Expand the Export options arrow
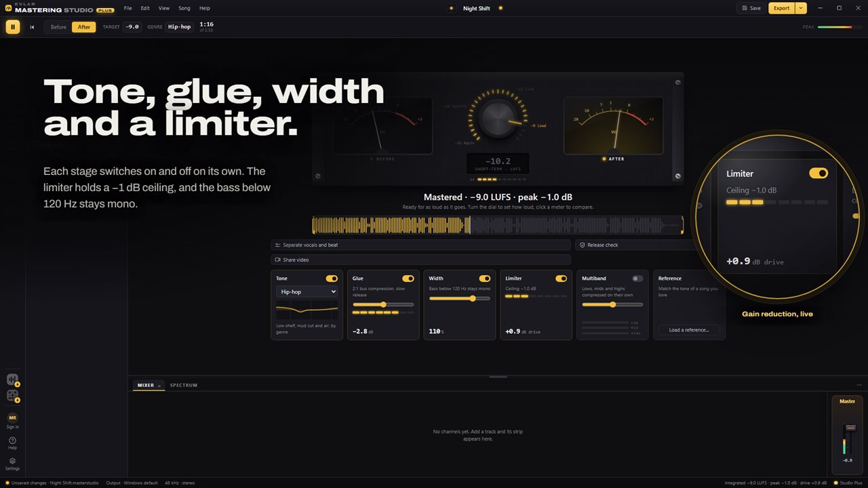The image size is (868, 488). point(801,8)
